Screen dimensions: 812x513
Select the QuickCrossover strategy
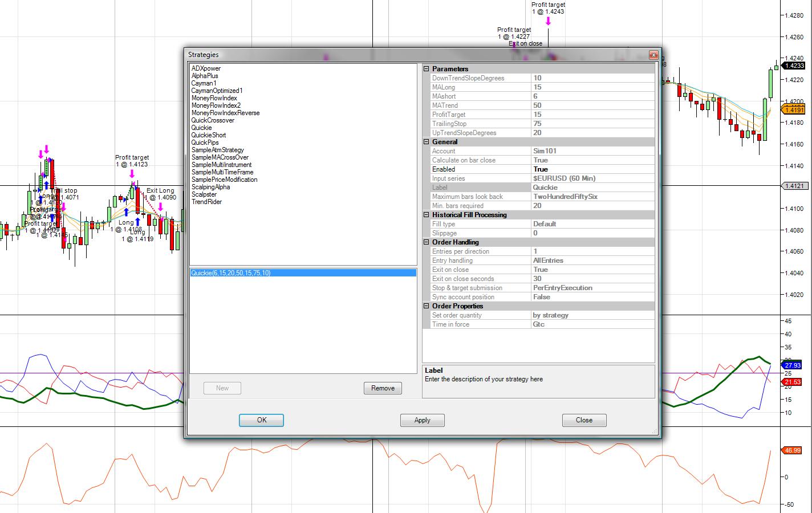tap(213, 120)
